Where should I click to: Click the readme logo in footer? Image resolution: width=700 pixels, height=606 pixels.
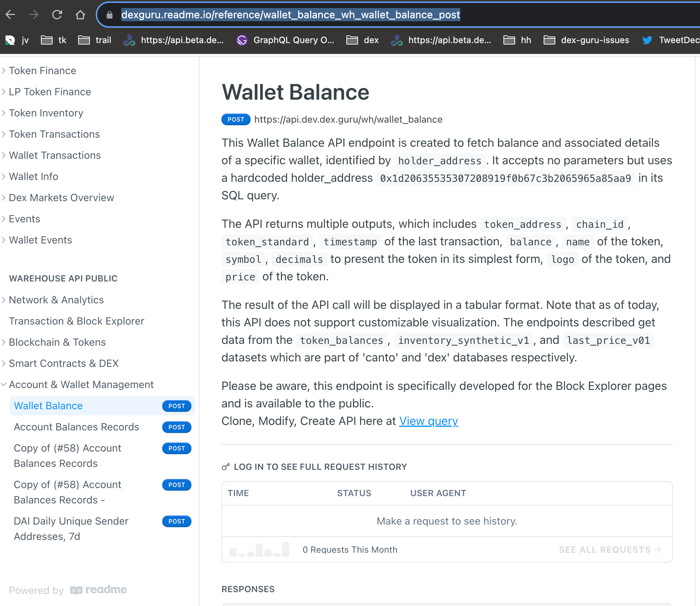[99, 590]
